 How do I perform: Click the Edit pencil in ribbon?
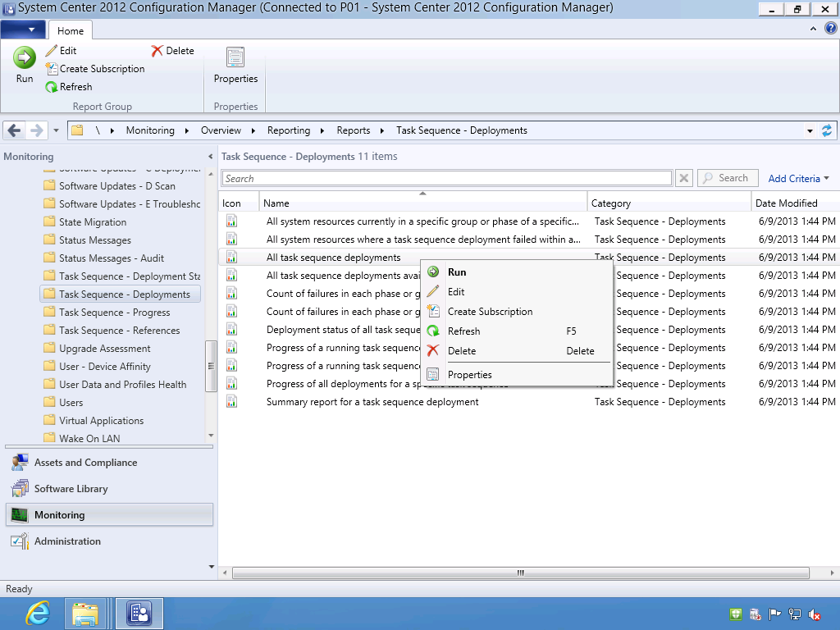(52, 50)
